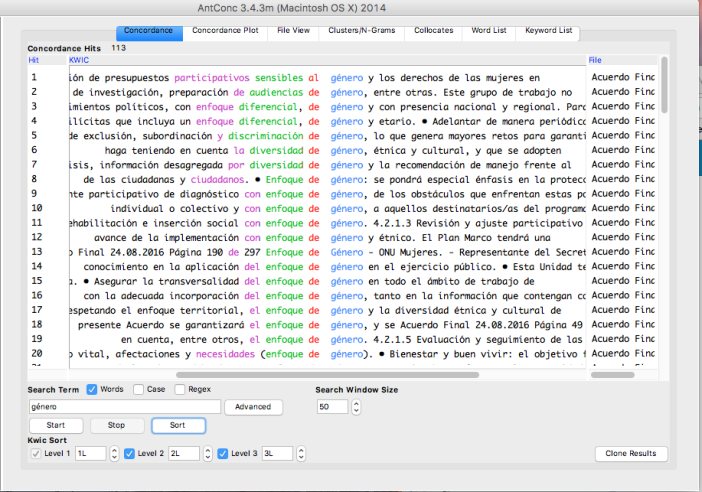Switch to the Concordance Plot tab
Screen dimensions: 702x492
225,31
